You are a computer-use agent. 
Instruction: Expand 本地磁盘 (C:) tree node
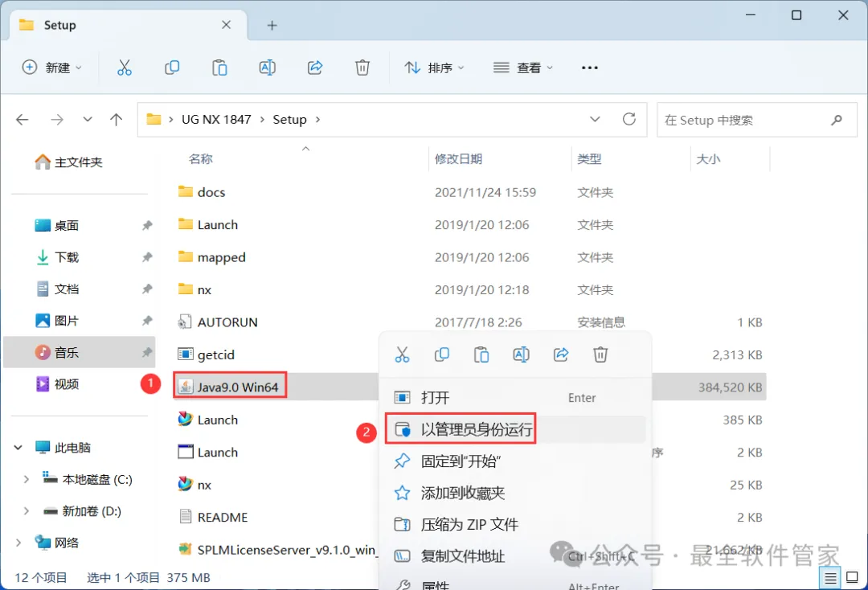point(26,479)
